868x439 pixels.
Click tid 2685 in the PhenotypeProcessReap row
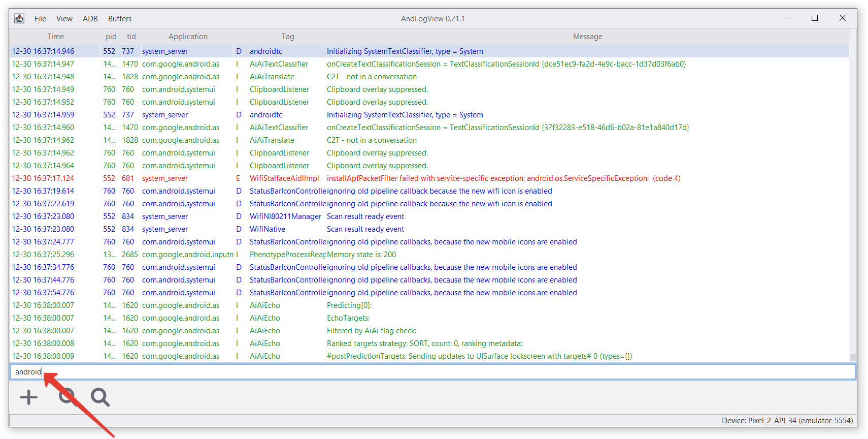coord(130,255)
